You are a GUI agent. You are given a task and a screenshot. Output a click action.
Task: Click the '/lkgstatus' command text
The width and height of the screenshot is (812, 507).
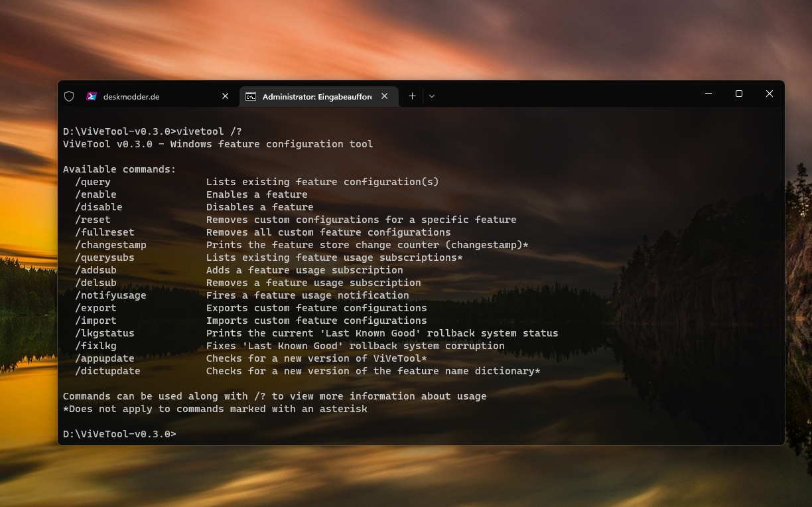tap(105, 333)
